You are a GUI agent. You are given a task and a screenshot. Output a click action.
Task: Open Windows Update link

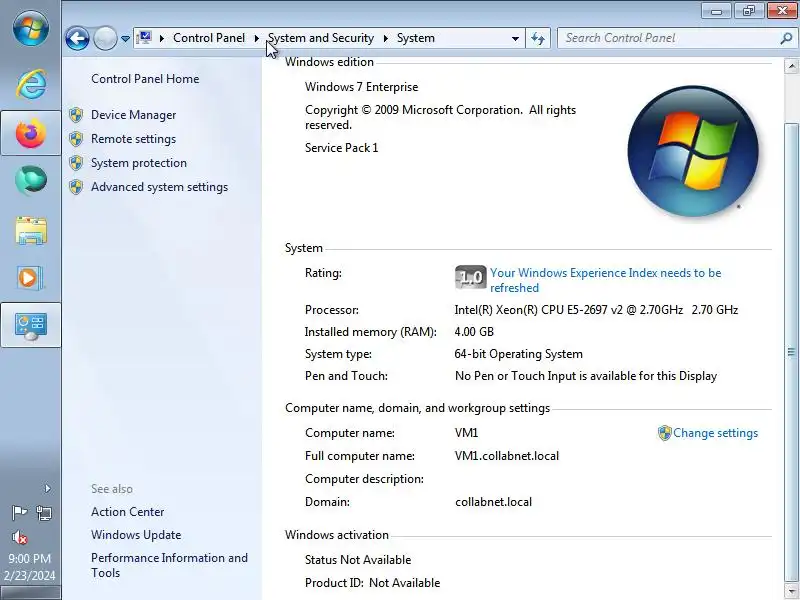pyautogui.click(x=136, y=535)
